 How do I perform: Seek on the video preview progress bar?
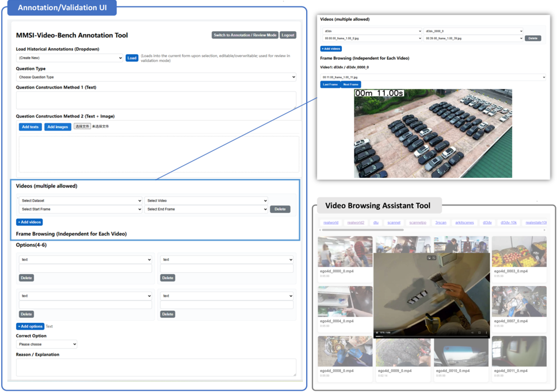[x=432, y=336]
